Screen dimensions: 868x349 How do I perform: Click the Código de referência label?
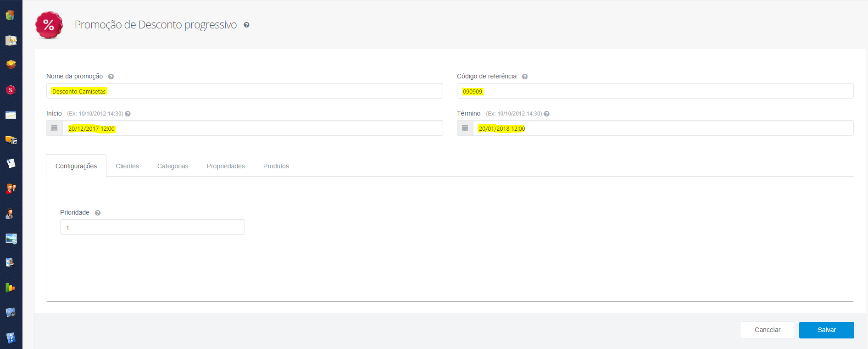pos(487,77)
